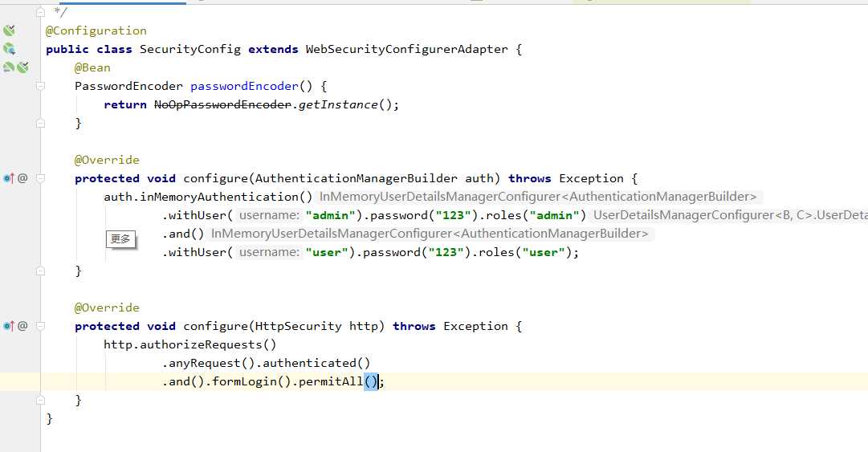The height and width of the screenshot is (452, 868).
Task: Click the Spring navigation gutter icon beside the SecurityConfig class
Action: pyautogui.click(x=9, y=49)
